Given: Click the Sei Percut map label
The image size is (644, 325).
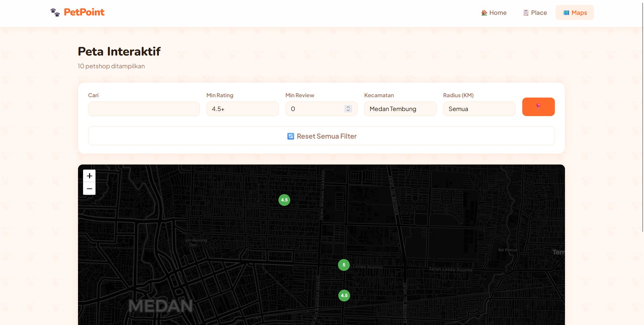Looking at the screenshot, I should pos(508,250).
